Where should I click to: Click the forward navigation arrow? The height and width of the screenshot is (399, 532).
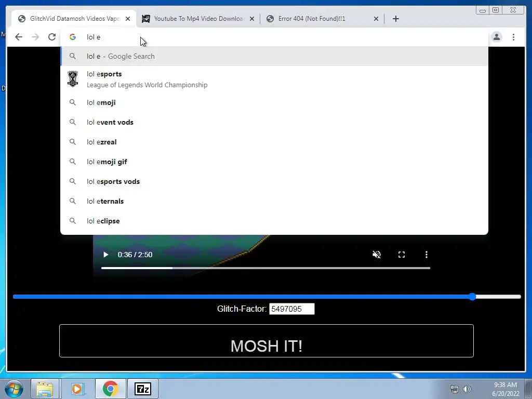click(x=35, y=37)
